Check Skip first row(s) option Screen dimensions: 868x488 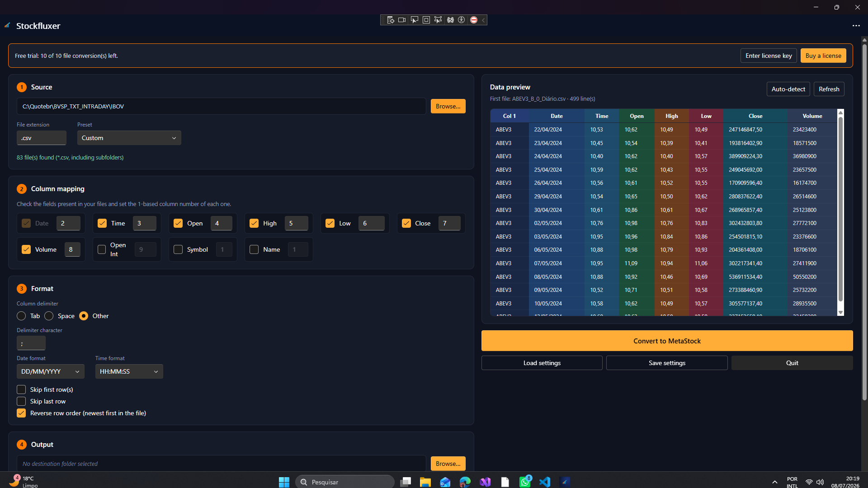click(x=21, y=389)
